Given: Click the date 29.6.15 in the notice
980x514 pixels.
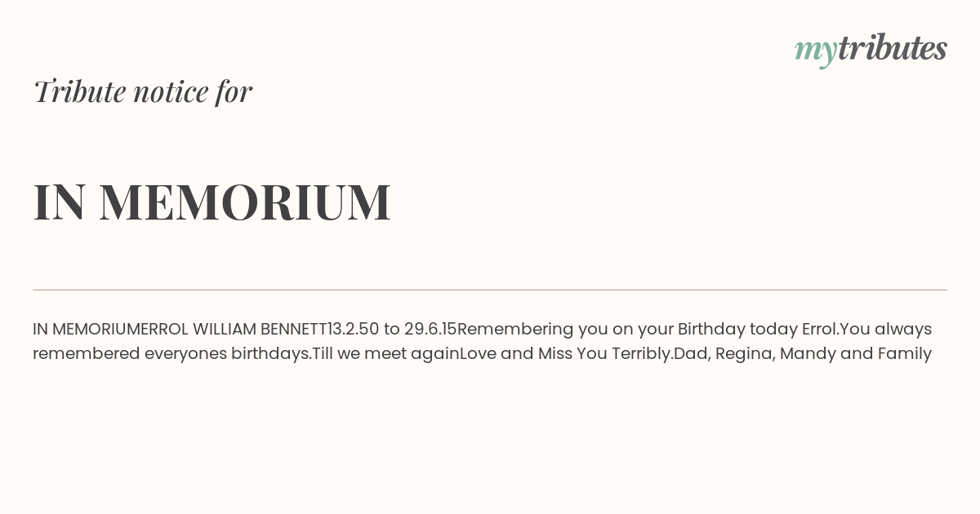Looking at the screenshot, I should click(430, 329).
